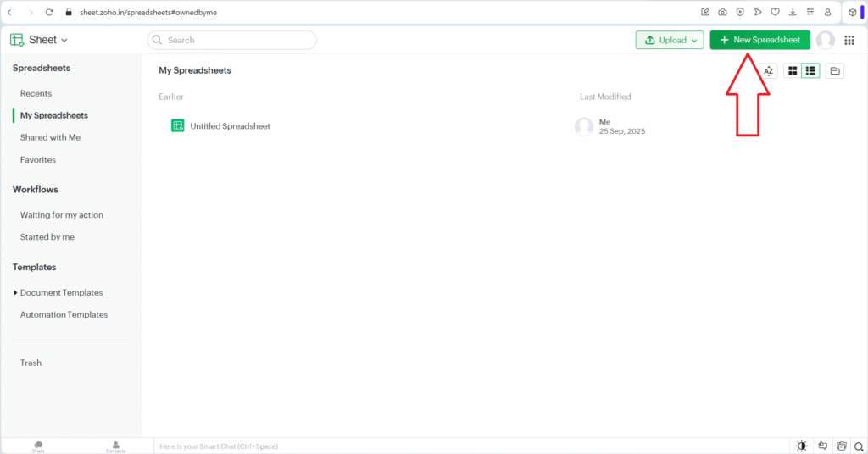Toggle the brightness theme icon in bottom bar
Image resolution: width=868 pixels, height=454 pixels.
(802, 446)
